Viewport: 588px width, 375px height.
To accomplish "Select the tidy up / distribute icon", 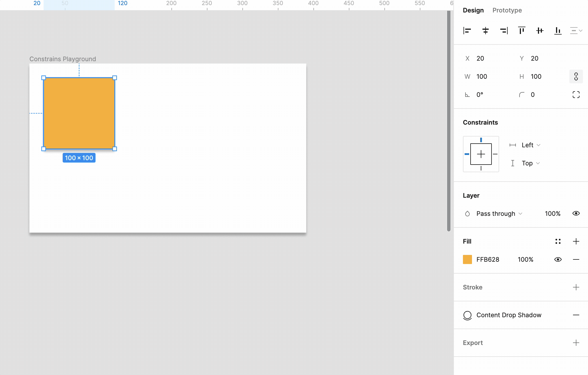I will (576, 31).
